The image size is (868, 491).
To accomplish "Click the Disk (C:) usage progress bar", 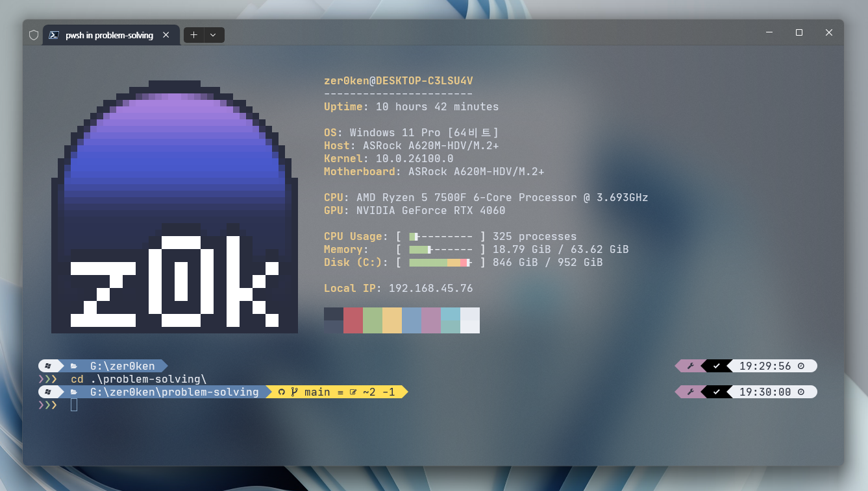I will [441, 263].
